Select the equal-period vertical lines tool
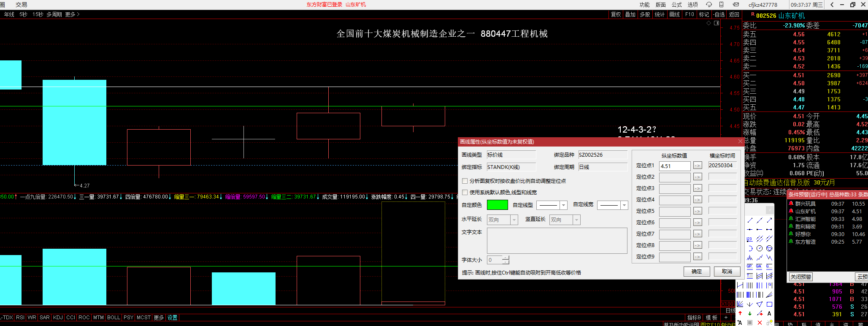The width and height of the screenshot is (868, 326). coord(749,285)
